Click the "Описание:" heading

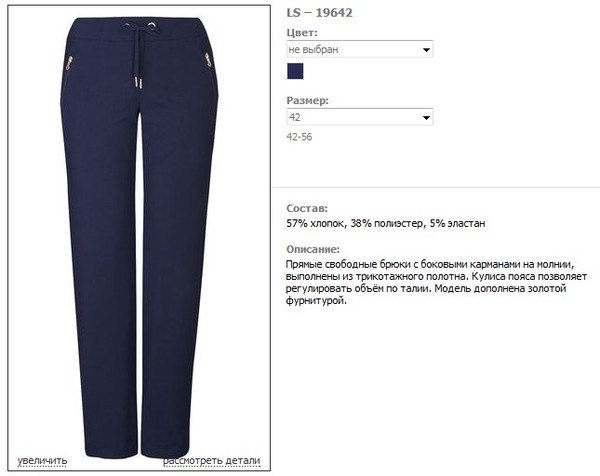tap(313, 249)
